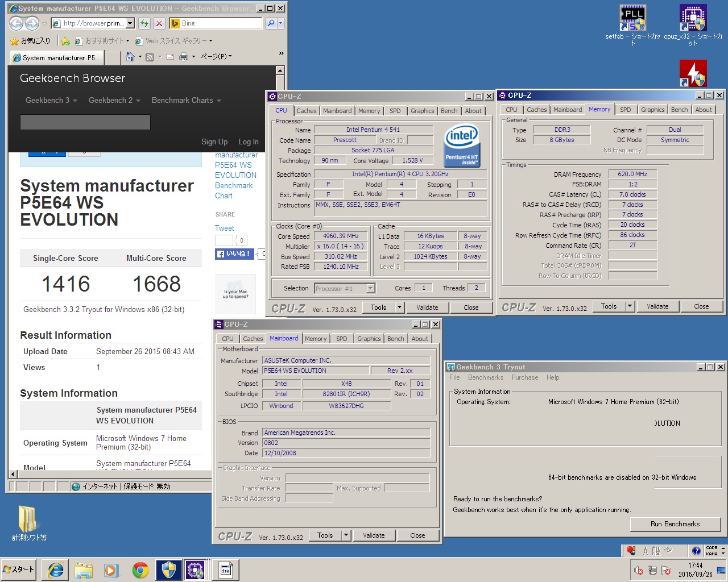This screenshot has width=728, height=582.
Task: Expand the Tools dropdown arrow in the CPU-Z CPU window
Action: pos(399,307)
